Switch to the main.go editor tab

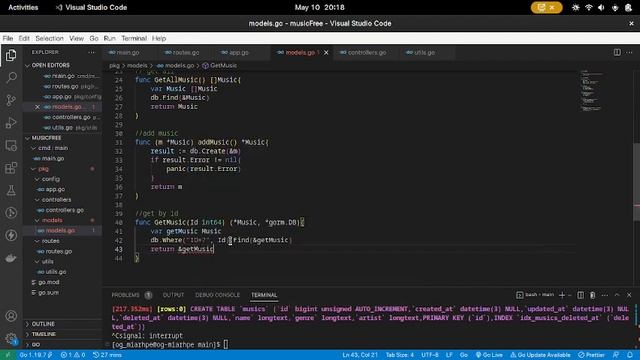(128, 53)
